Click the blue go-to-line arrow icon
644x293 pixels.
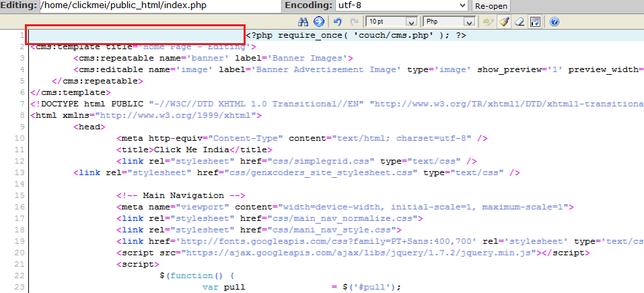pyautogui.click(x=319, y=22)
